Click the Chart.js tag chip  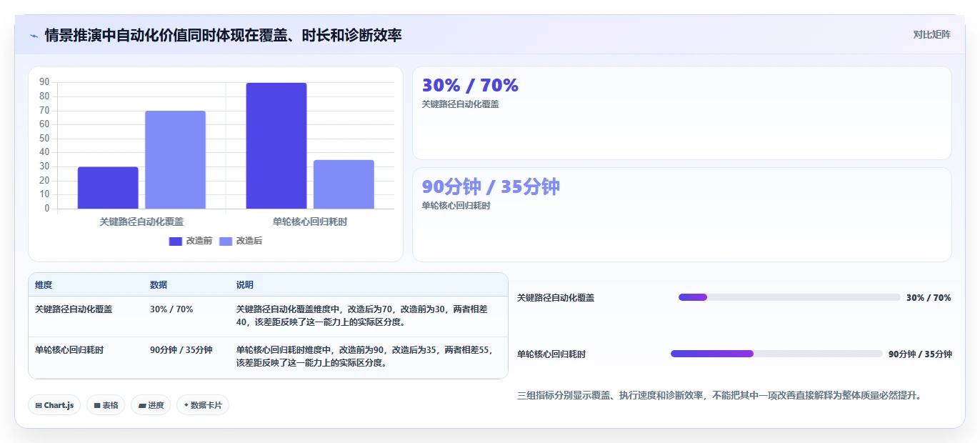pos(54,405)
